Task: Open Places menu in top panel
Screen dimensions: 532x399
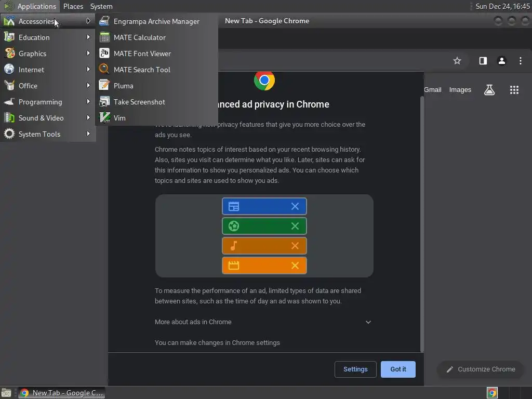Action: pyautogui.click(x=73, y=6)
